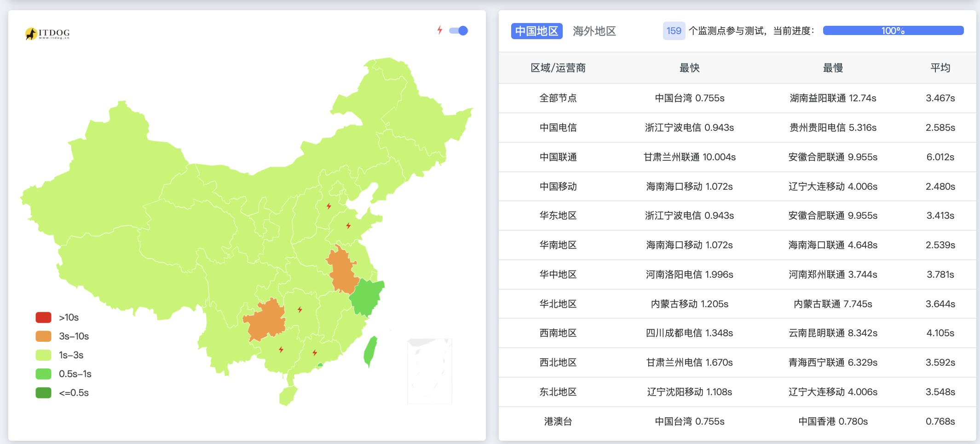This screenshot has height=444, width=980.
Task: Click the Hainan island on the map
Action: tap(288, 395)
